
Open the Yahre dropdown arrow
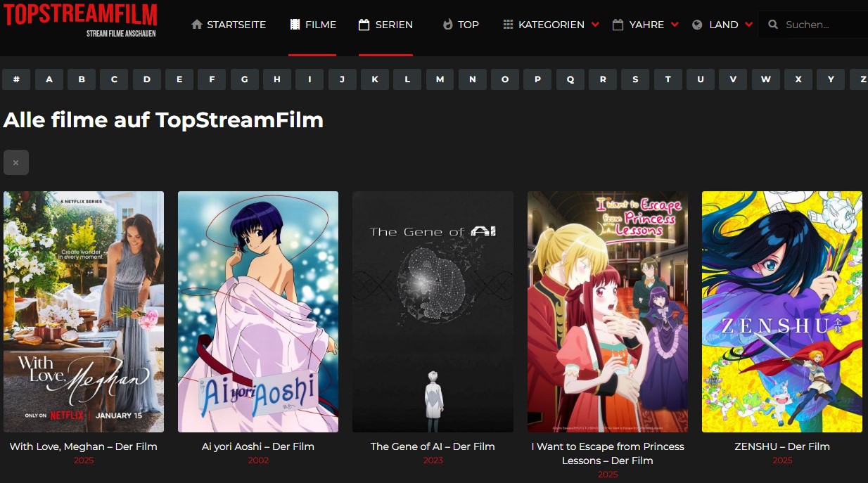point(676,24)
